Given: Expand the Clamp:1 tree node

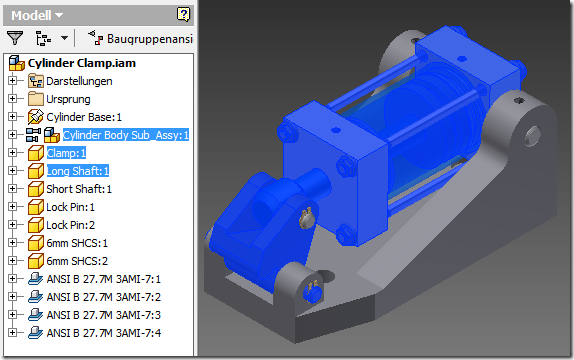Looking at the screenshot, I should (12, 152).
